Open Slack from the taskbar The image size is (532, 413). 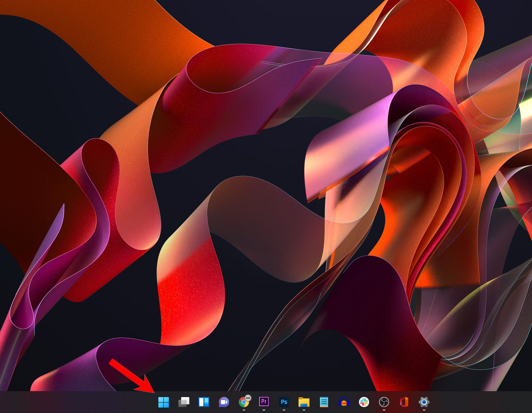(x=364, y=402)
